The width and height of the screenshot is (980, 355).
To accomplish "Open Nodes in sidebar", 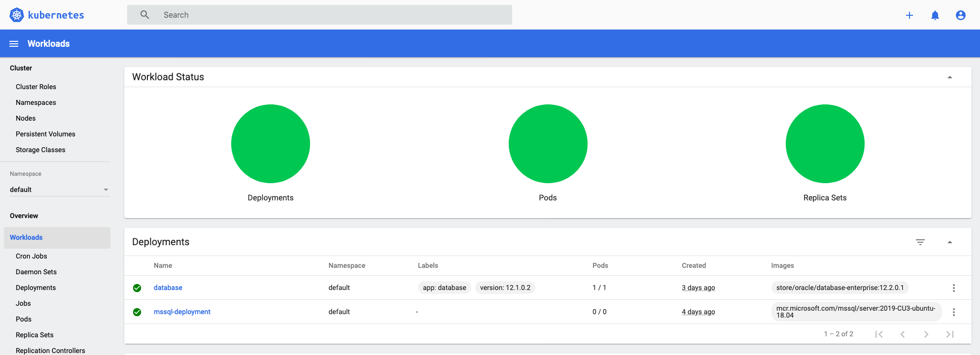I will [26, 118].
